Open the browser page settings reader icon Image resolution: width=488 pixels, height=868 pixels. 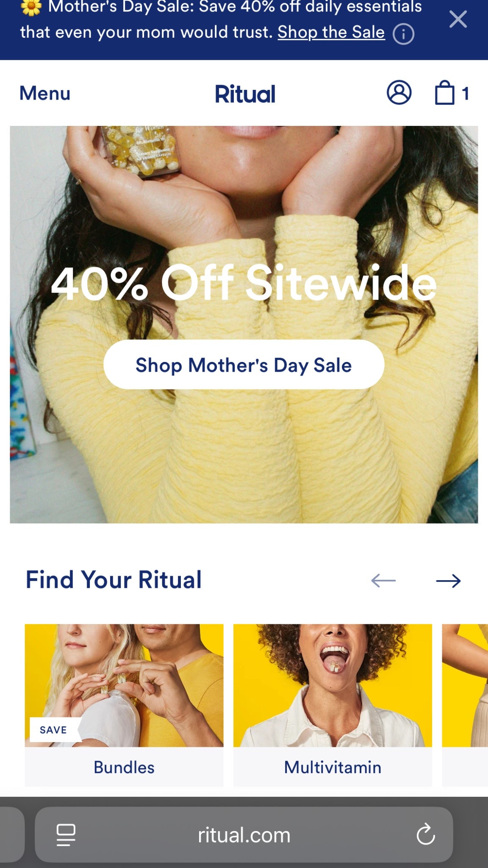click(66, 835)
